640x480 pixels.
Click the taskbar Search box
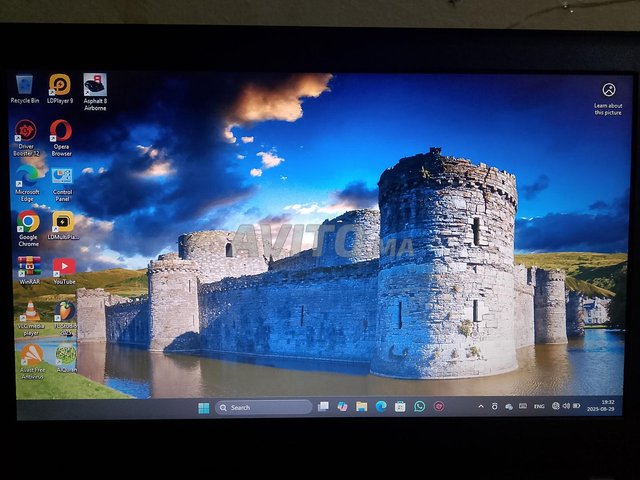(x=264, y=407)
